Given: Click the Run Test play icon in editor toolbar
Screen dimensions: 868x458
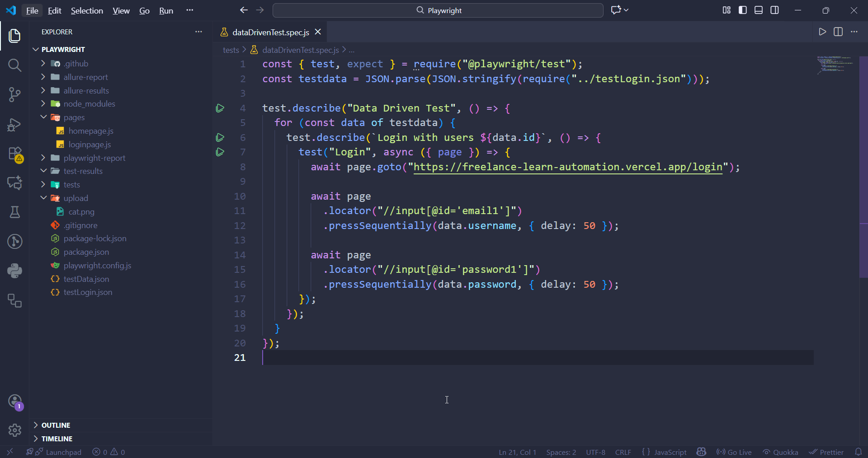Looking at the screenshot, I should tap(822, 32).
